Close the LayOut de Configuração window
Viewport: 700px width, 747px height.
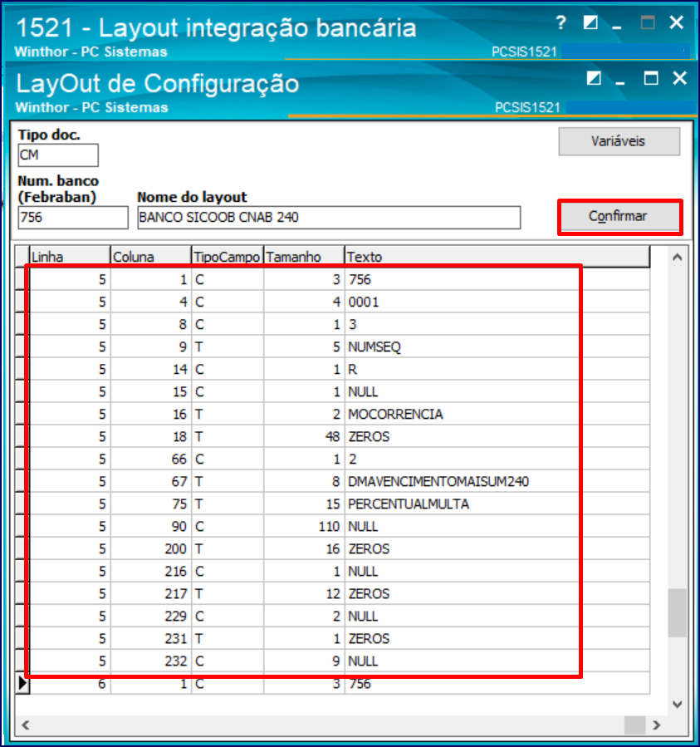[680, 78]
